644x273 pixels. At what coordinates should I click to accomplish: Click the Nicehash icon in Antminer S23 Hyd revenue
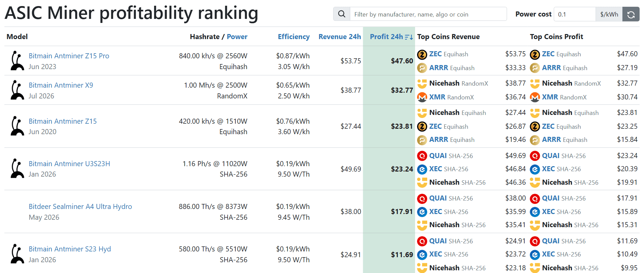422,268
